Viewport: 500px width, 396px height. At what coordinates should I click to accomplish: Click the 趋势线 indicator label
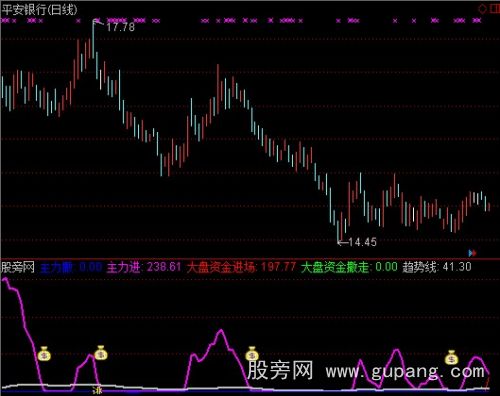point(419,267)
